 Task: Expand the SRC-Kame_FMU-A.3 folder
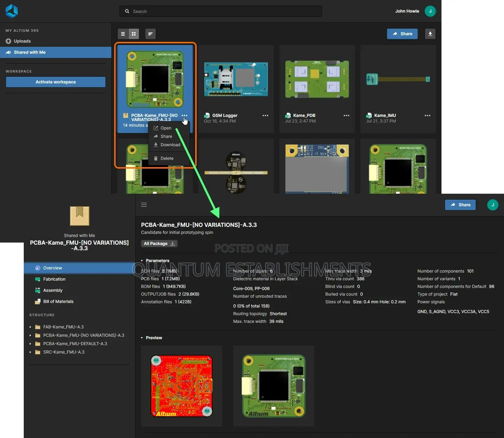pyautogui.click(x=30, y=352)
